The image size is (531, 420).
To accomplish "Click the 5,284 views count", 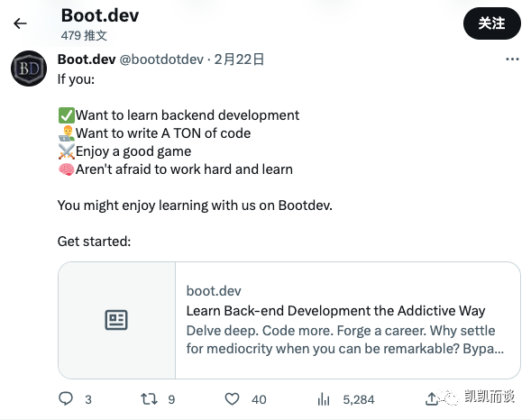I will tap(359, 399).
